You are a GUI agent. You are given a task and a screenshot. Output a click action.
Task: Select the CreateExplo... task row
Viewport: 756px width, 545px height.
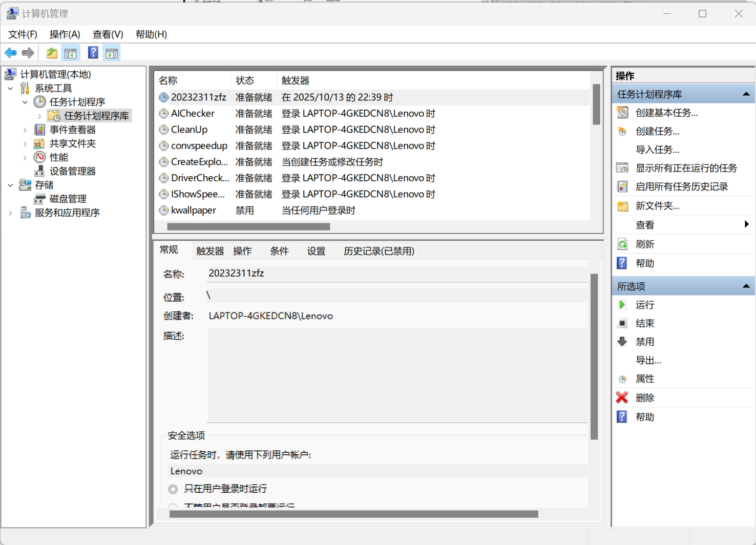coord(373,162)
